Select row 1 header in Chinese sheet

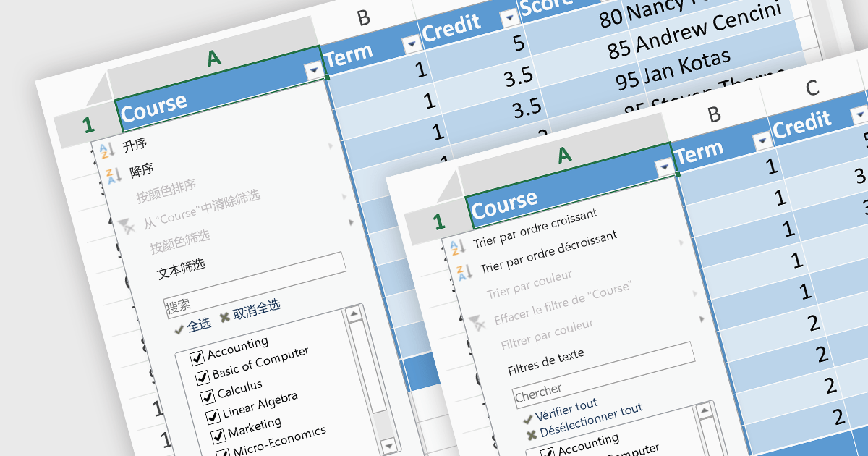pyautogui.click(x=87, y=125)
